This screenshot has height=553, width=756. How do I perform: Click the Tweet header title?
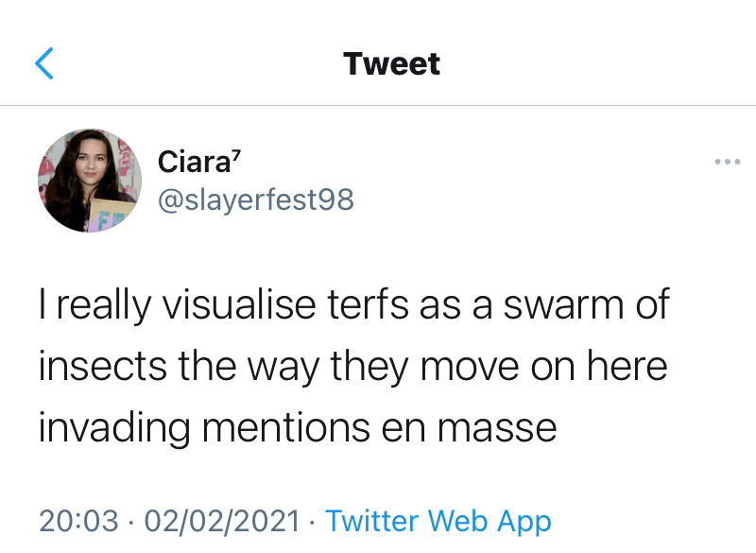point(391,63)
